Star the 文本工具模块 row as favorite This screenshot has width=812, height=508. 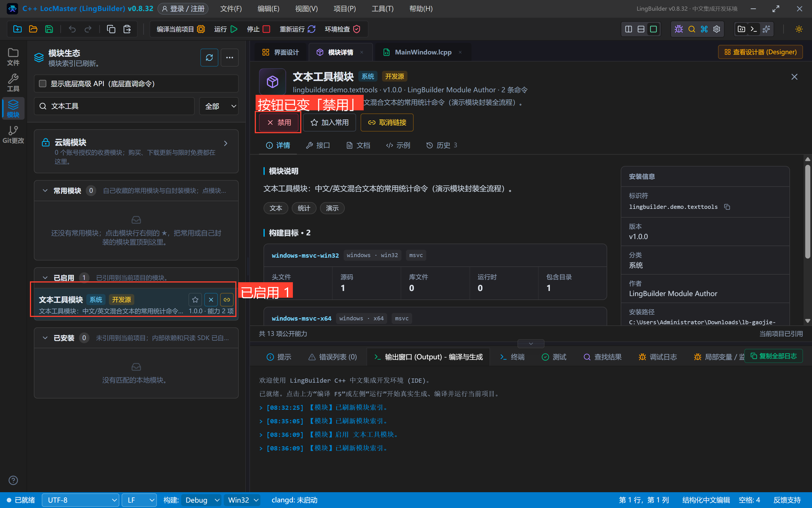tap(195, 299)
